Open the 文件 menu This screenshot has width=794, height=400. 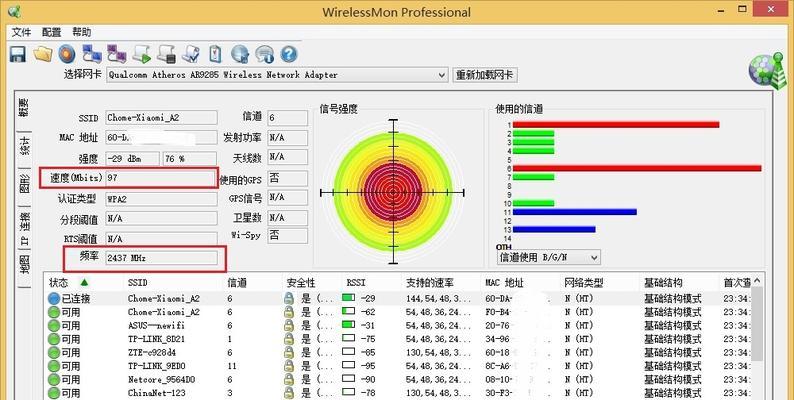point(21,32)
